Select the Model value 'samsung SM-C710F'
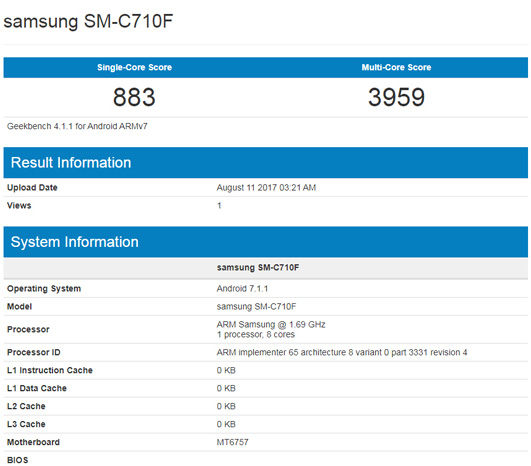 pos(256,307)
